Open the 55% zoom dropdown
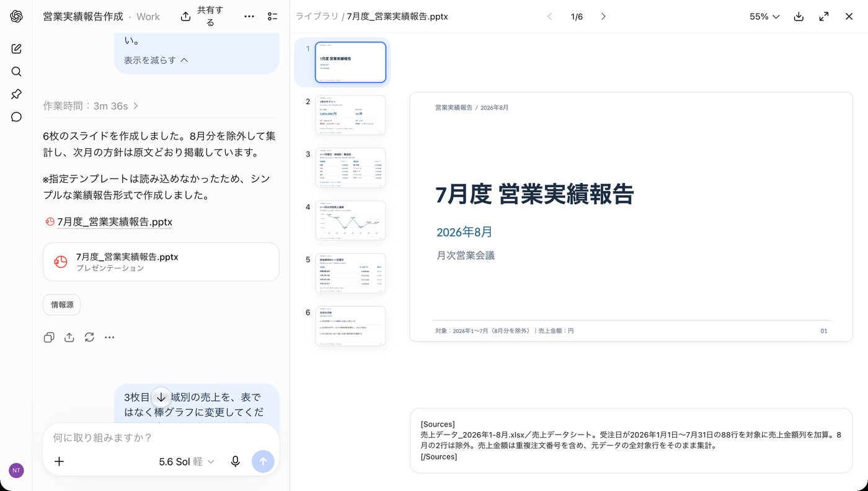868x491 pixels. tap(764, 17)
